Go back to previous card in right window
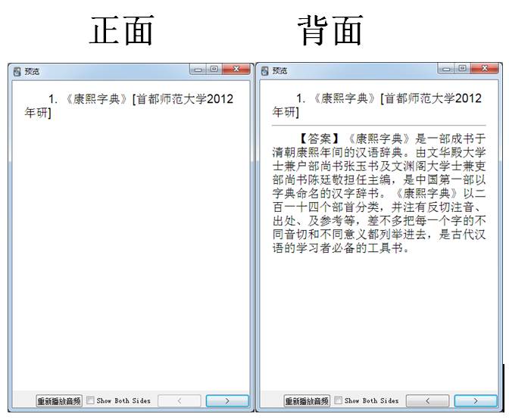The width and height of the screenshot is (509, 420). coord(427,401)
